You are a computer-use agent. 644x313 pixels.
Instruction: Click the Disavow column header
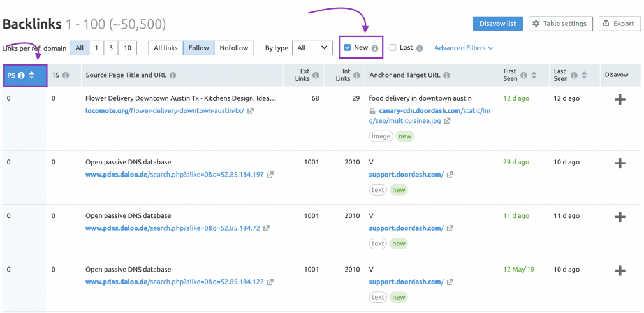tap(617, 75)
